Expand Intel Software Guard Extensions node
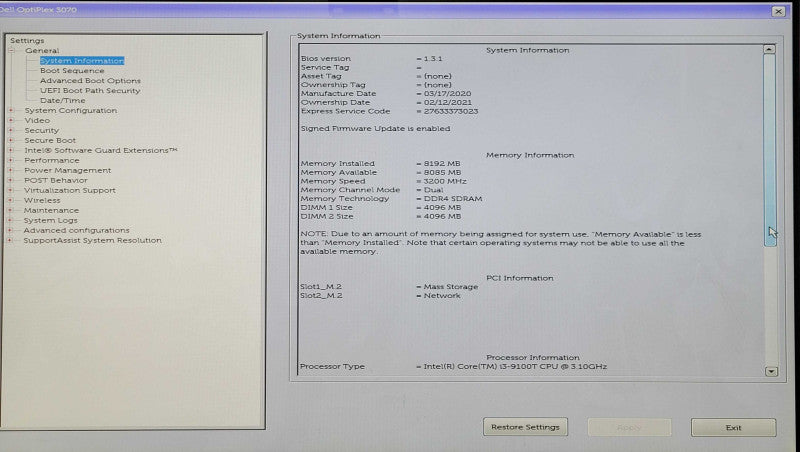Screen dimensions: 800x452 (x=11, y=150)
